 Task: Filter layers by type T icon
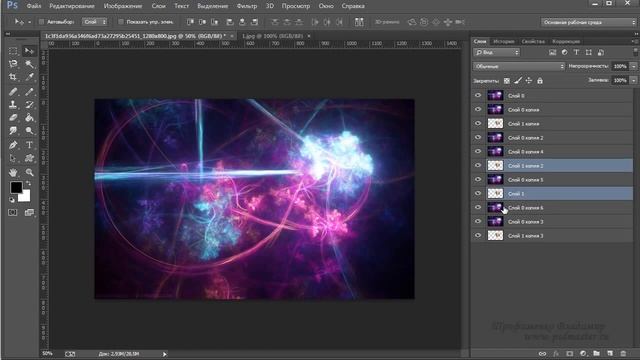point(576,52)
